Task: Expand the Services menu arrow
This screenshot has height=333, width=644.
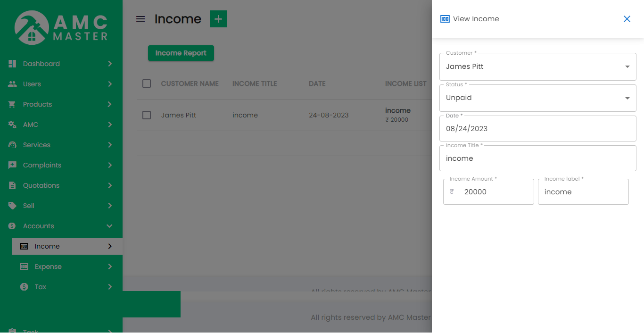Action: coord(109,145)
